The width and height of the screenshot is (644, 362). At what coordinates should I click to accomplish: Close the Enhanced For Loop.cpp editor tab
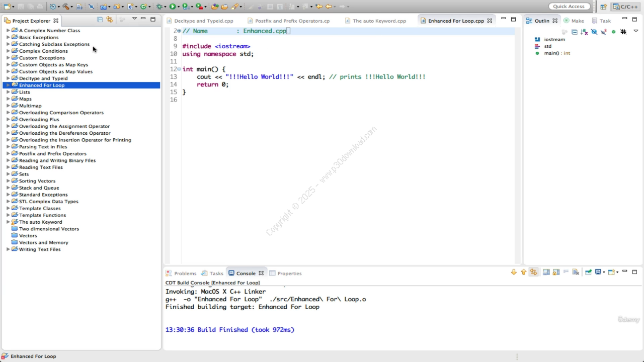[490, 21]
